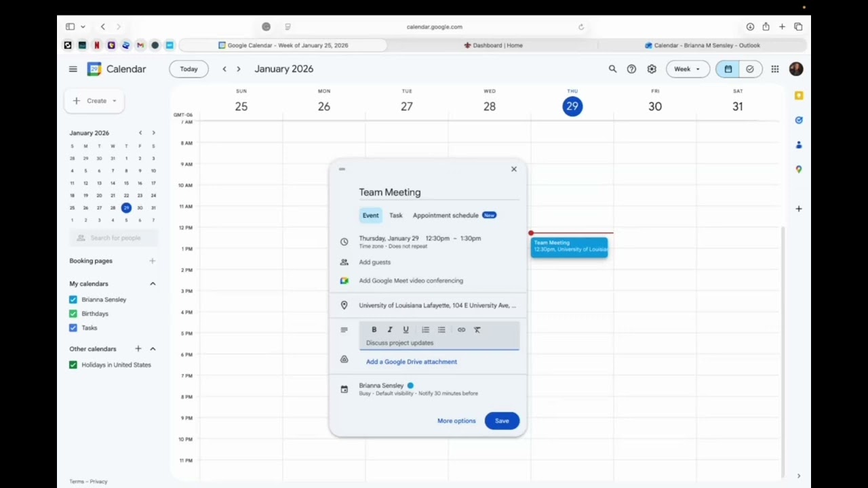Open the Privacy link
This screenshot has width=868, height=488.
(x=99, y=482)
